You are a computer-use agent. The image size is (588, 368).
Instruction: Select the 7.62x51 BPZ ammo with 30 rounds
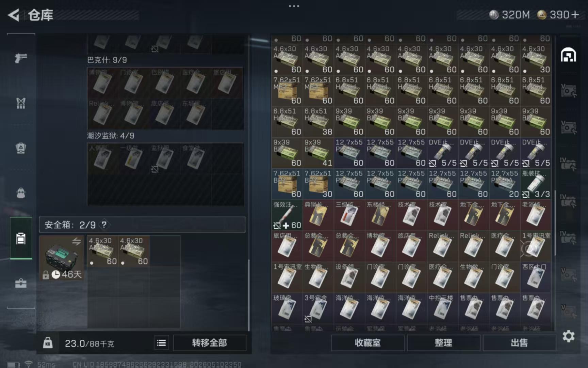[x=318, y=184]
